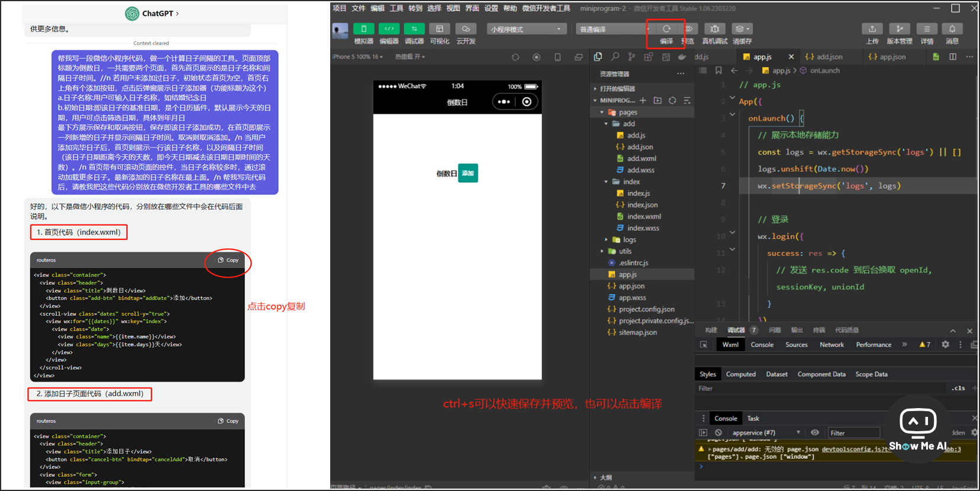980x491 pixels.
Task: Click the 编译 compile refresh icon
Action: (666, 28)
